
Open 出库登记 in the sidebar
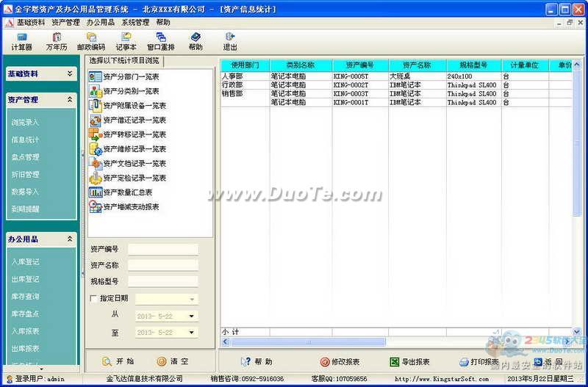tap(25, 279)
